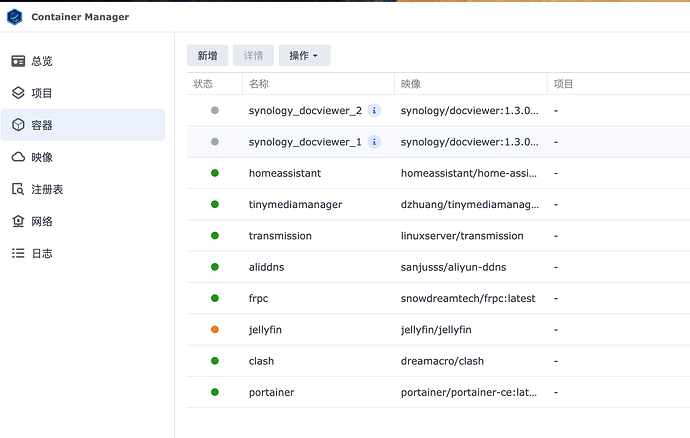The image size is (690, 438).
Task: Click the Container Manager app logo
Action: tap(15, 17)
